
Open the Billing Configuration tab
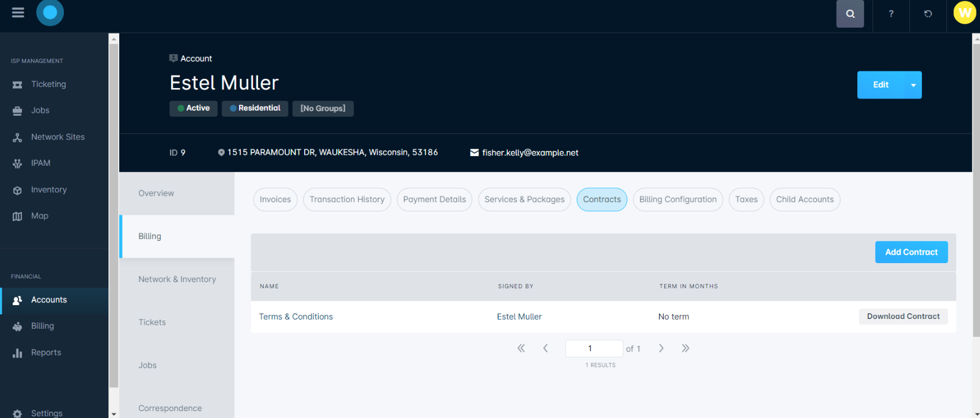[x=678, y=200]
